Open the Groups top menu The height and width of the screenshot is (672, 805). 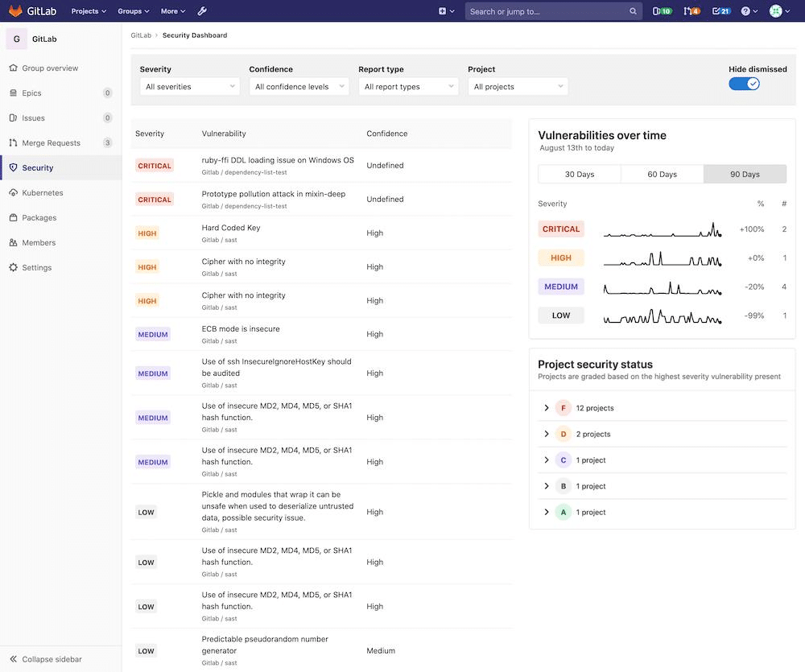[x=134, y=10]
